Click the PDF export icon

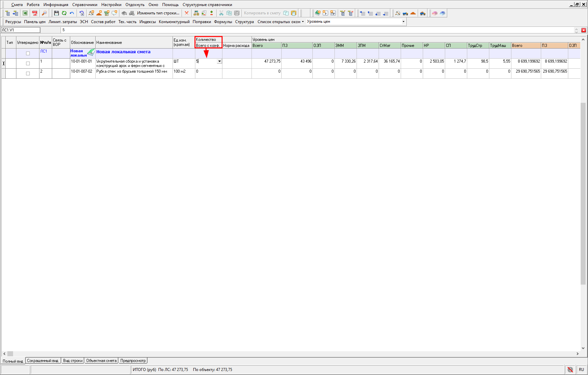pos(34,13)
